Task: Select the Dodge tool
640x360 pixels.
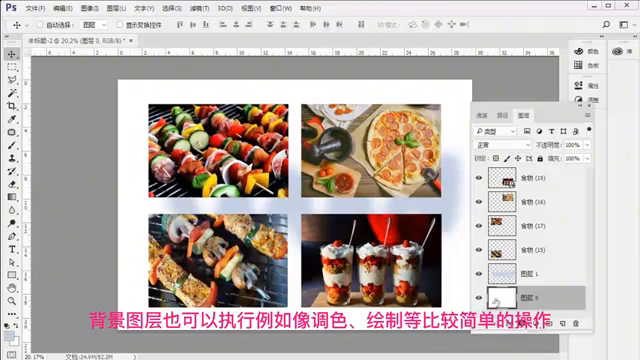Action: [11, 223]
